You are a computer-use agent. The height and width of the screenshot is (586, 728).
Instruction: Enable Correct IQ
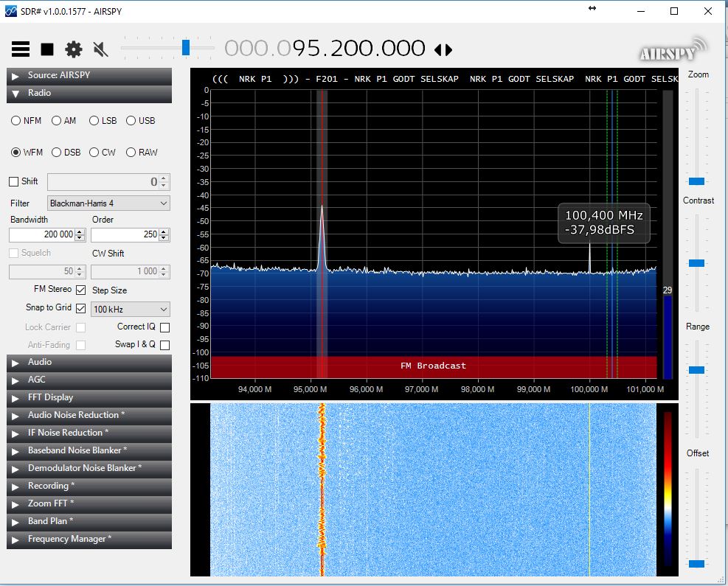tap(164, 327)
